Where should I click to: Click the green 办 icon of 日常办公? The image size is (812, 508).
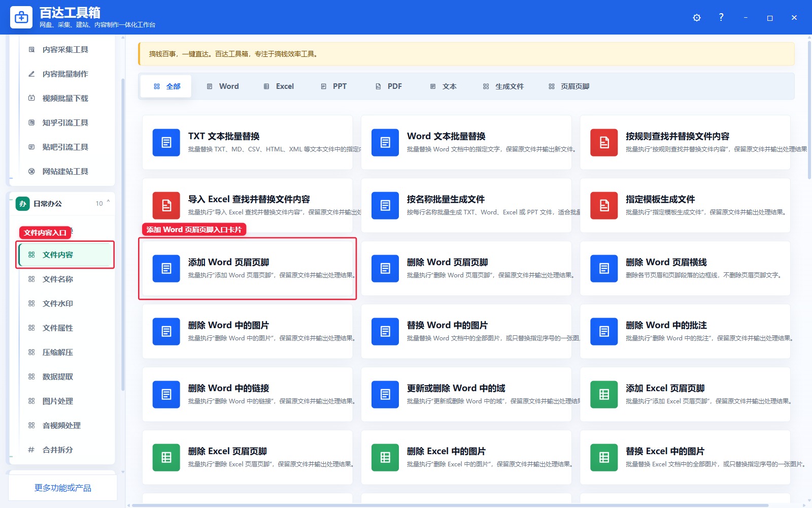22,204
